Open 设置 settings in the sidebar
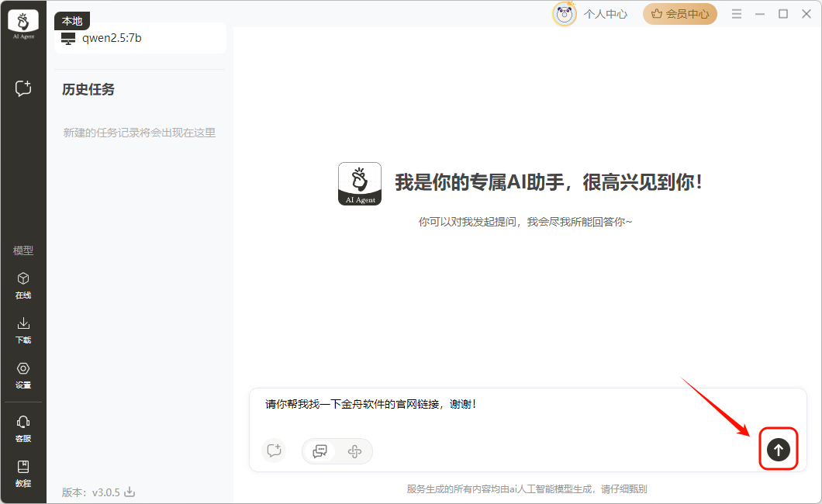 pos(23,375)
